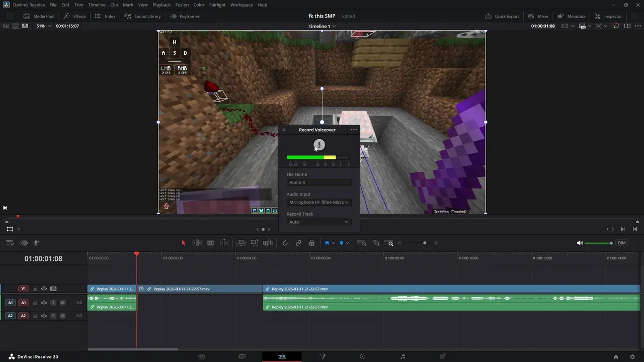
Task: Switch to the Deliver page rocket icon
Action: (443, 356)
